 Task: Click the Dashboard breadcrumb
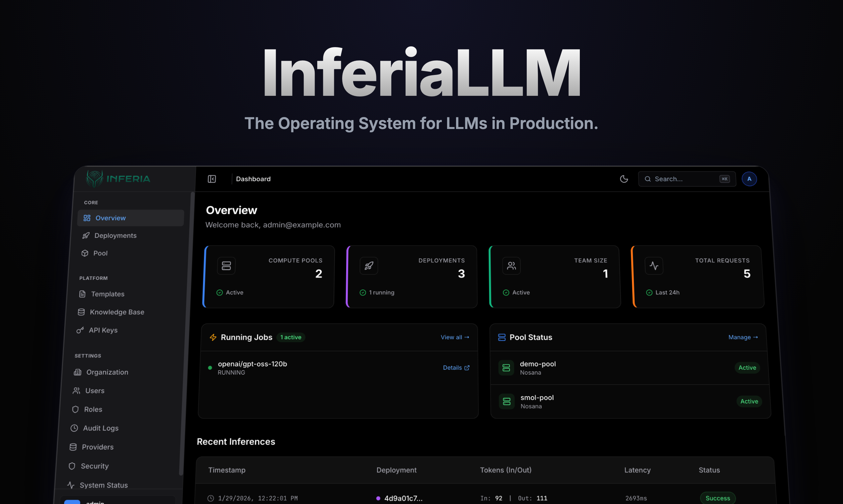coord(253,179)
